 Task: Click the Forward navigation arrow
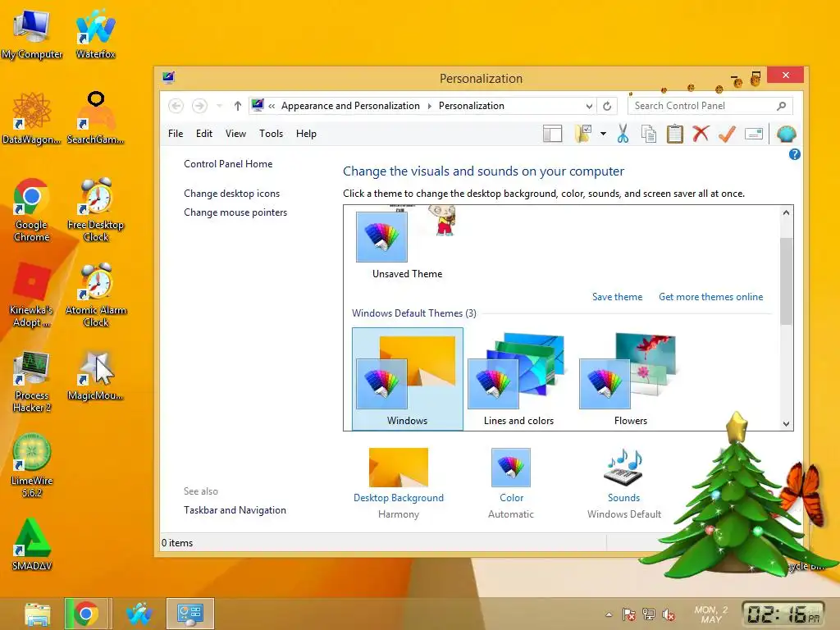(200, 106)
